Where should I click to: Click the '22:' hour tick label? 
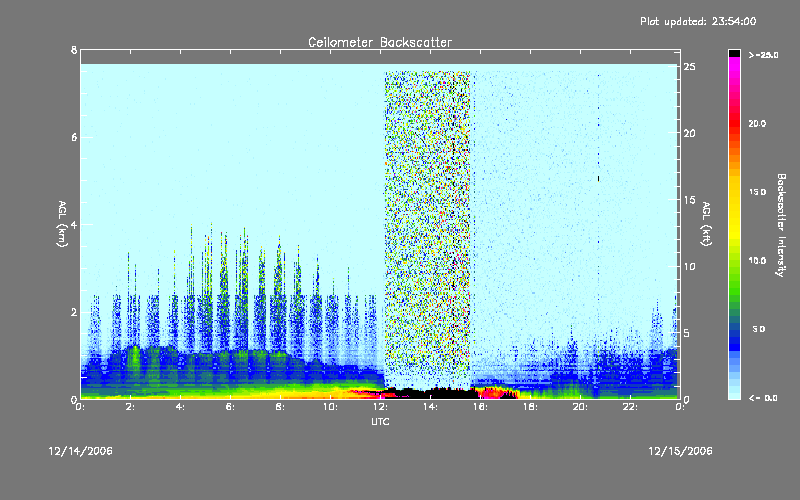(631, 407)
